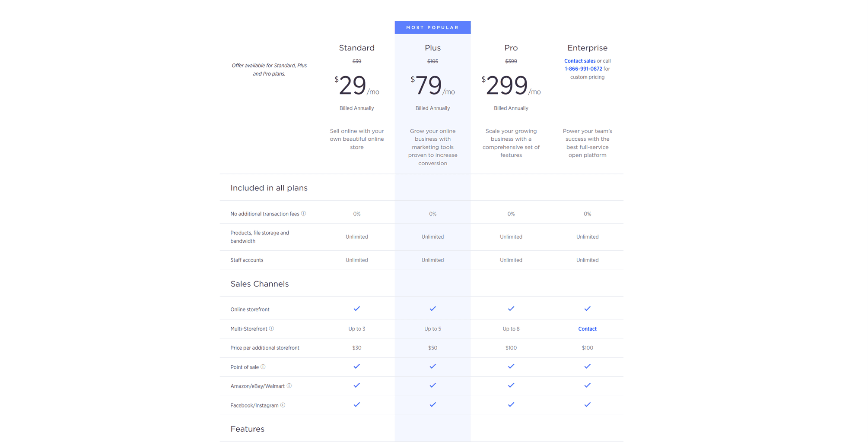Select the Standard plan heading

[357, 48]
